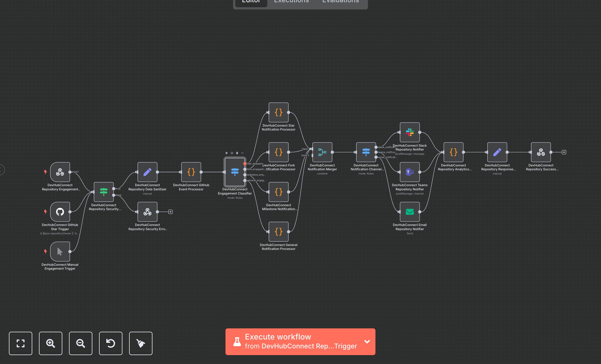
Task: Open the DevHubConnect Repository Data Sanitizer node
Action: coord(147,172)
